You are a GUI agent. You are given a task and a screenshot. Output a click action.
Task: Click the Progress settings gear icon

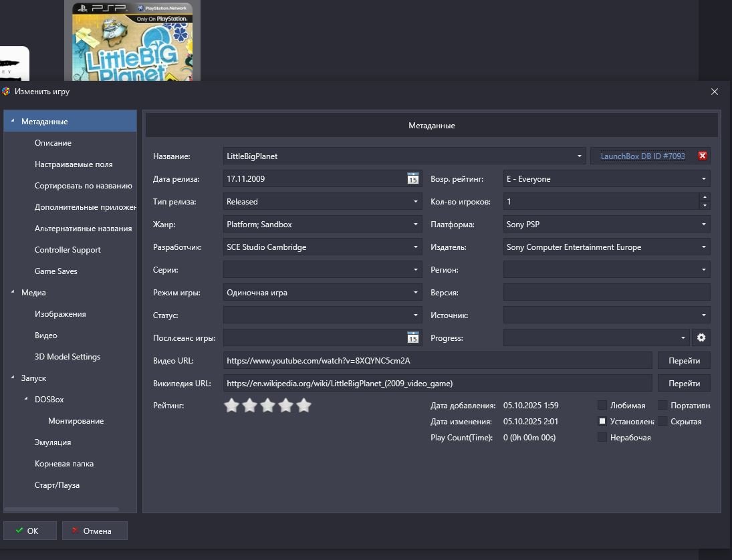click(701, 338)
